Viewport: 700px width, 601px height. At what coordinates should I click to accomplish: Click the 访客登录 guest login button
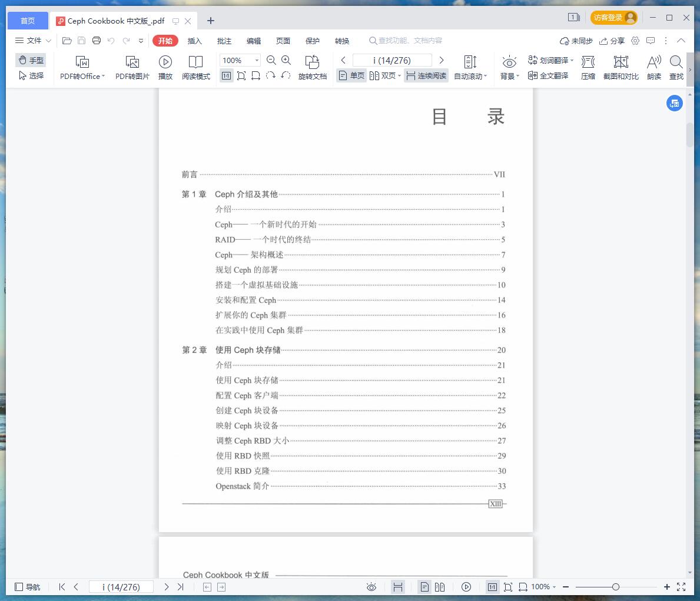[614, 18]
